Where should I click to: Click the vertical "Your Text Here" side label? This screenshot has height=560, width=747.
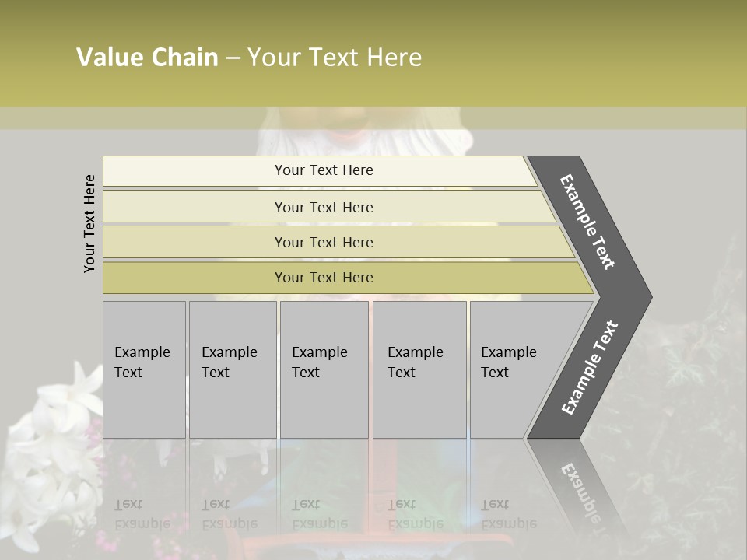[x=89, y=224]
